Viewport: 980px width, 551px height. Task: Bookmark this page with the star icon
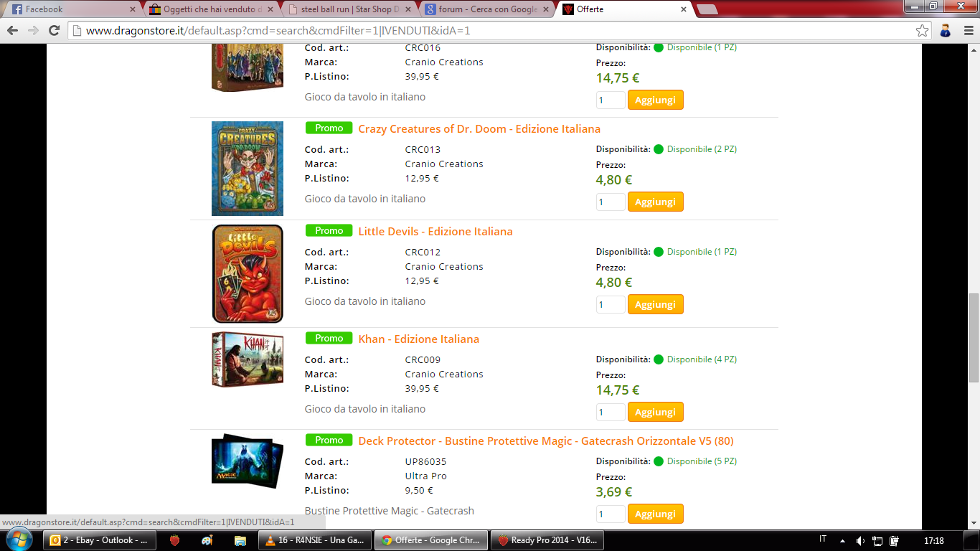(922, 31)
